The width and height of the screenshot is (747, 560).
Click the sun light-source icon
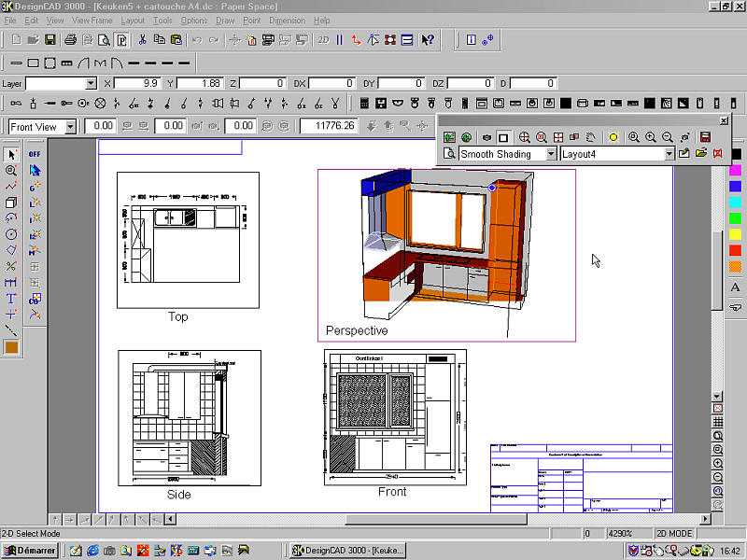613,137
